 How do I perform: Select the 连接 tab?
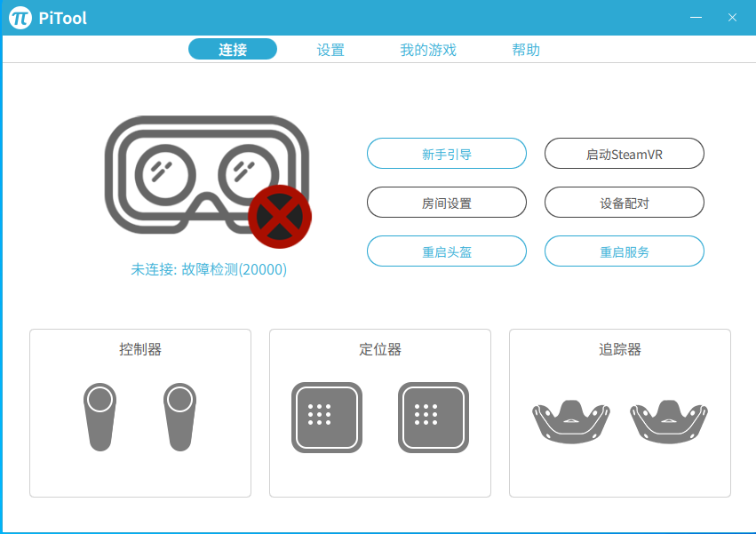(x=233, y=49)
